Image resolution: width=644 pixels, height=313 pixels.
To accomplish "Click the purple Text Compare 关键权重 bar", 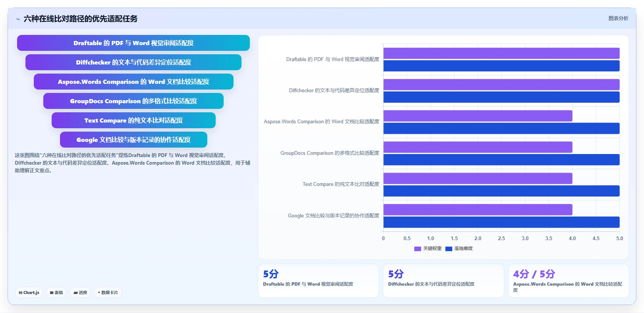I will pyautogui.click(x=478, y=178).
